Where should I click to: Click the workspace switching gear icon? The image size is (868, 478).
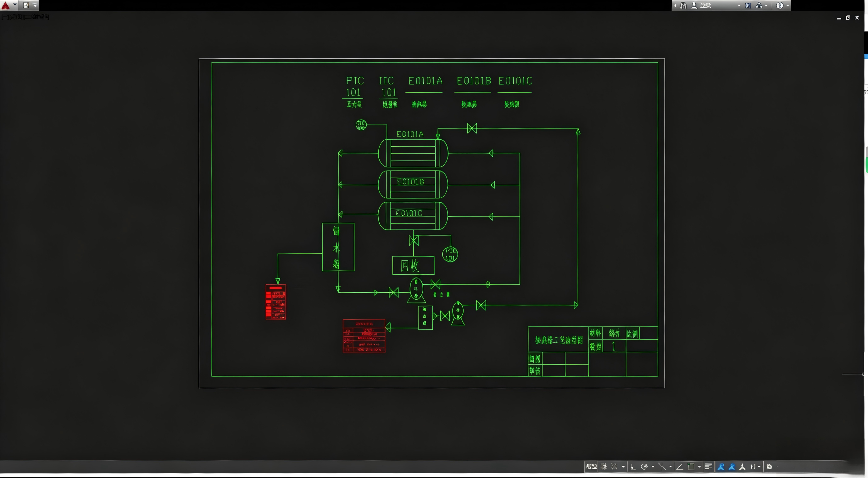pos(769,467)
